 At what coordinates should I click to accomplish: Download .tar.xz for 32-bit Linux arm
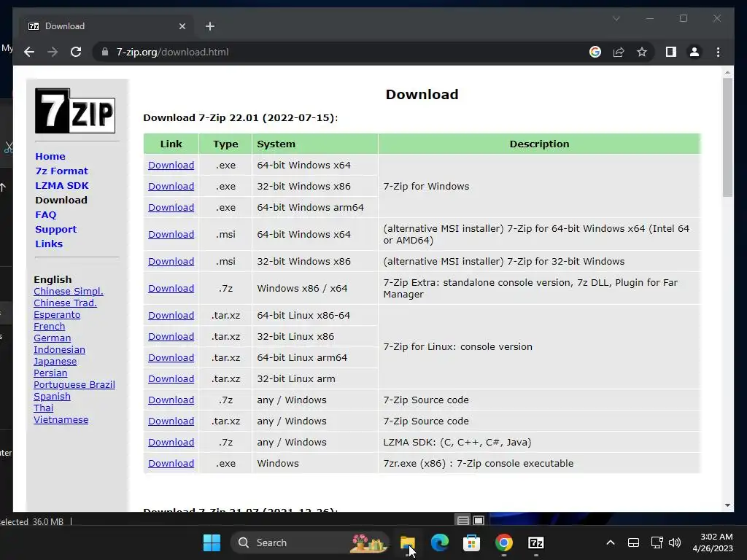[171, 379]
